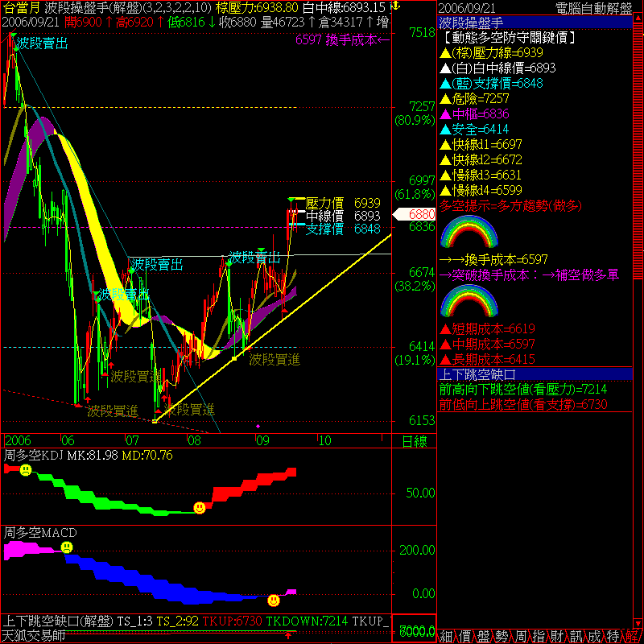Click the 多空提示=多方趨勢(做多) line
The width and height of the screenshot is (644, 644).
[510, 206]
